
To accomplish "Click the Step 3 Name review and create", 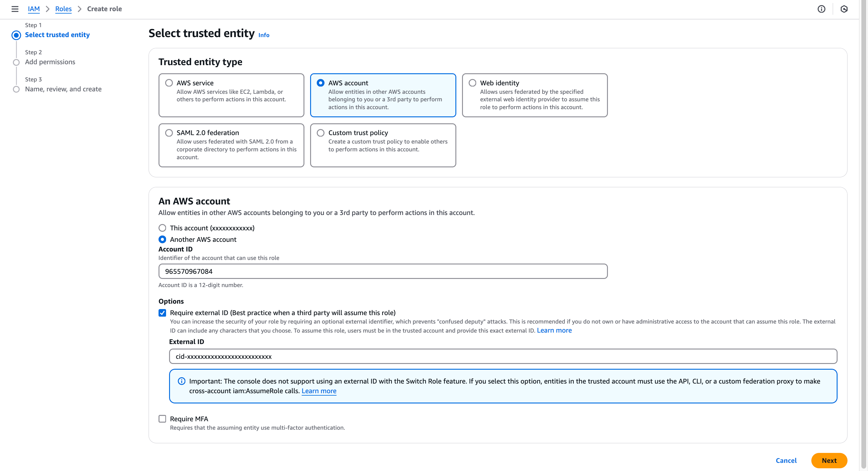I will tap(63, 89).
